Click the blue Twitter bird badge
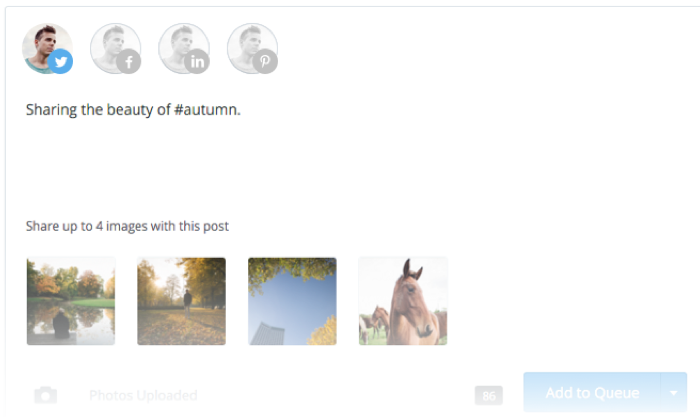Screen dimensions: 700x417 click(60, 62)
